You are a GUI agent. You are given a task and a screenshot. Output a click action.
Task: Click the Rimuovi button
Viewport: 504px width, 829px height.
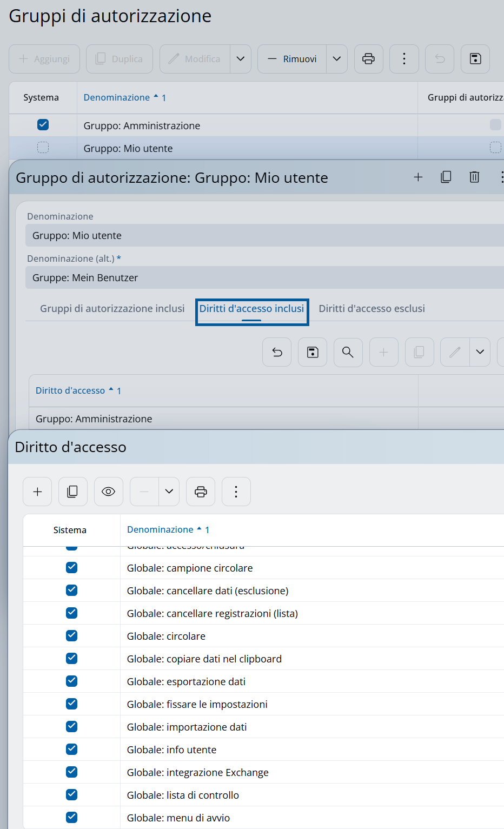tap(291, 59)
